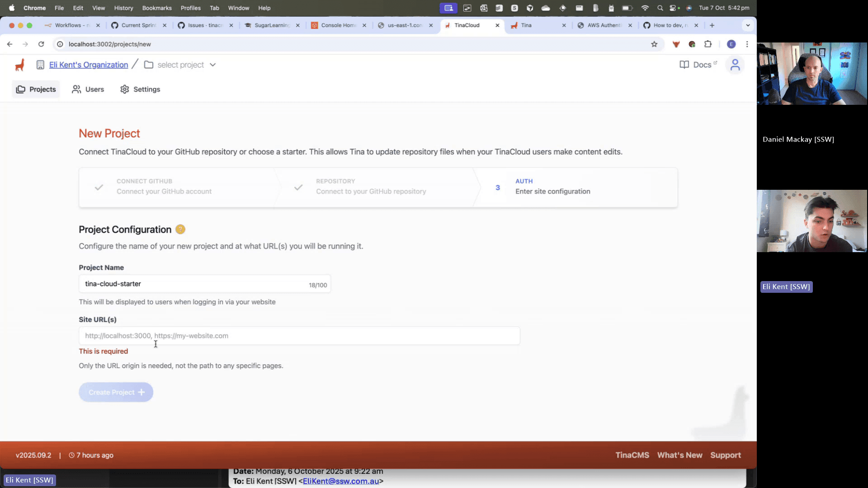Image resolution: width=868 pixels, height=488 pixels.
Task: Open the Bookmarks menu in menu bar
Action: (x=157, y=8)
